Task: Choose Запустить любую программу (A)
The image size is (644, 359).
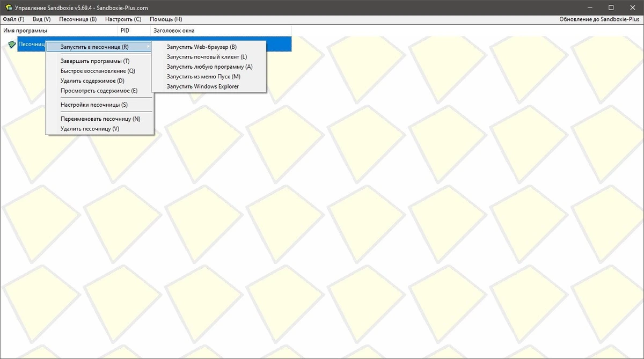Action: (209, 67)
